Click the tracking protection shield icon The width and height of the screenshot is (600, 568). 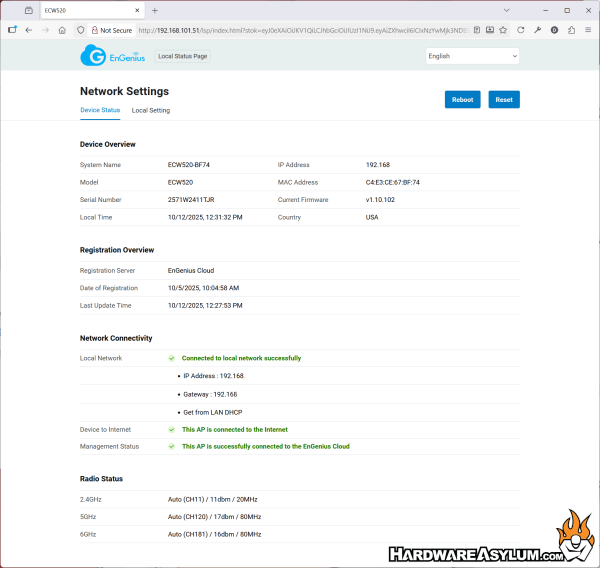(x=80, y=30)
